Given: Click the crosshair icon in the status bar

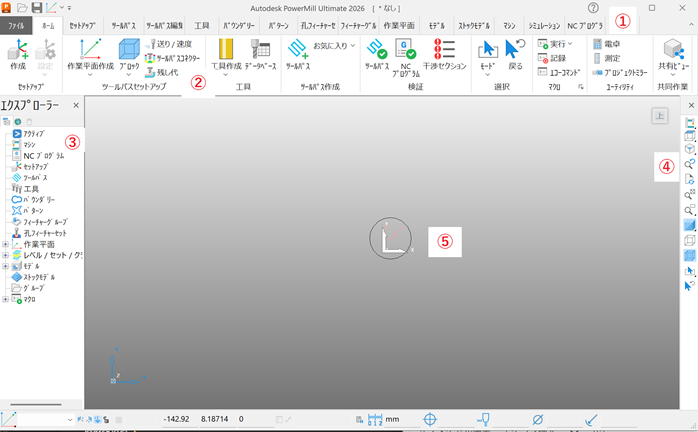Looking at the screenshot, I should pos(430,419).
